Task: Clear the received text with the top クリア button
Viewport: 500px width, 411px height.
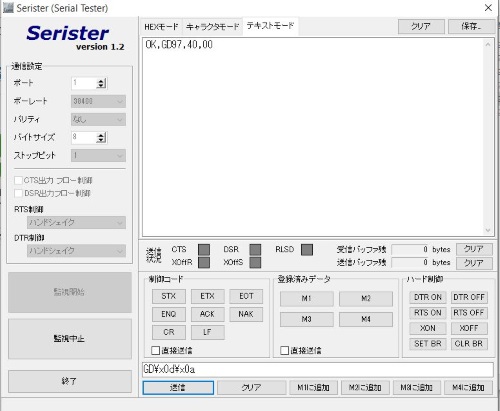Action: (x=421, y=26)
